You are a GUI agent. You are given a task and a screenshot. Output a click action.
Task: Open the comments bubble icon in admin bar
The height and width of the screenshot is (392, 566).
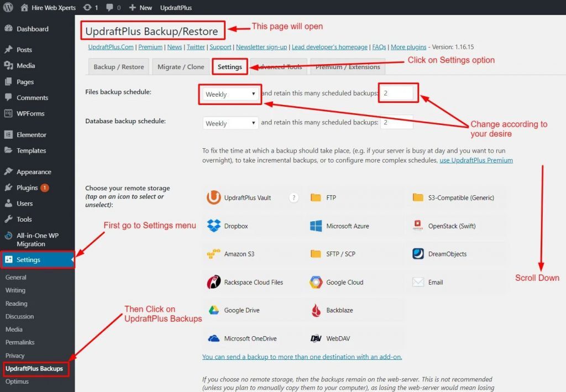110,8
